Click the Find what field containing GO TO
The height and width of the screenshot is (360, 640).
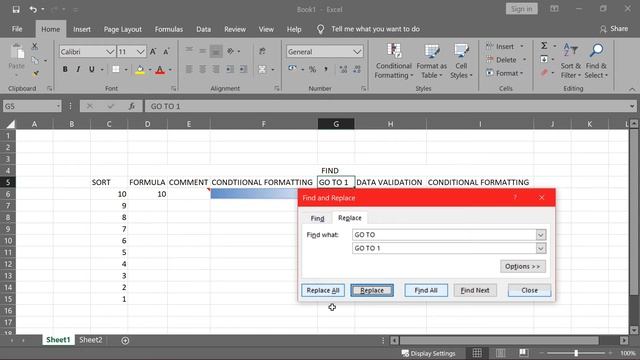[444, 235]
